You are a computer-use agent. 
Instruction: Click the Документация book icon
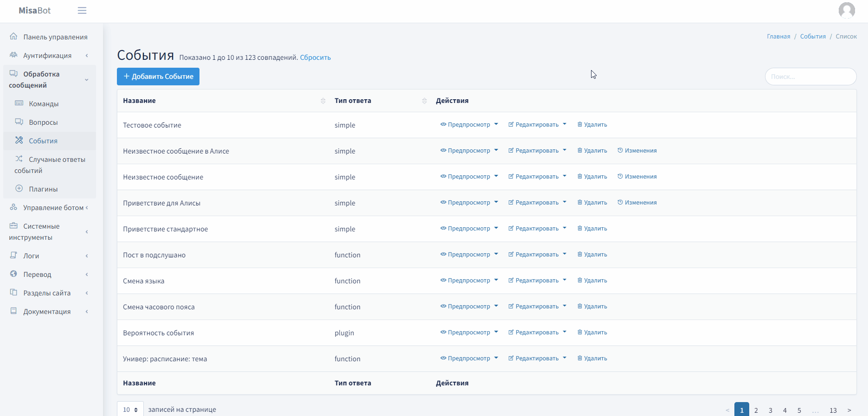pyautogui.click(x=13, y=311)
